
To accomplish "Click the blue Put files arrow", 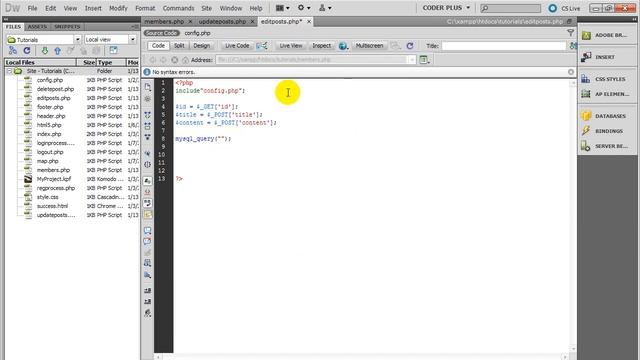I will tap(58, 51).
